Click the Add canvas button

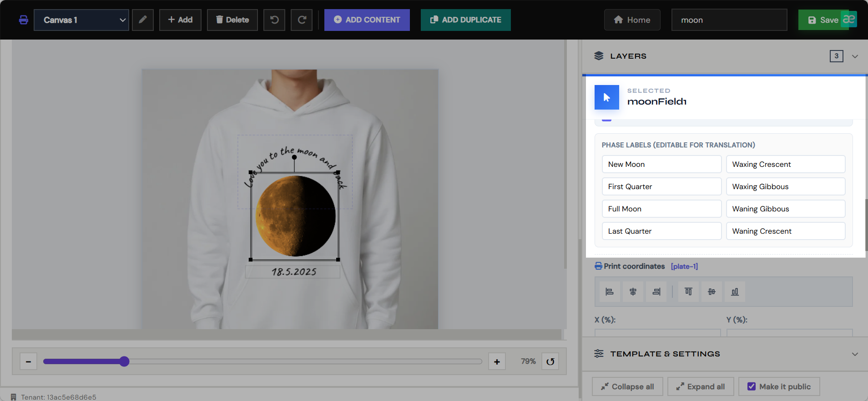[x=180, y=20]
